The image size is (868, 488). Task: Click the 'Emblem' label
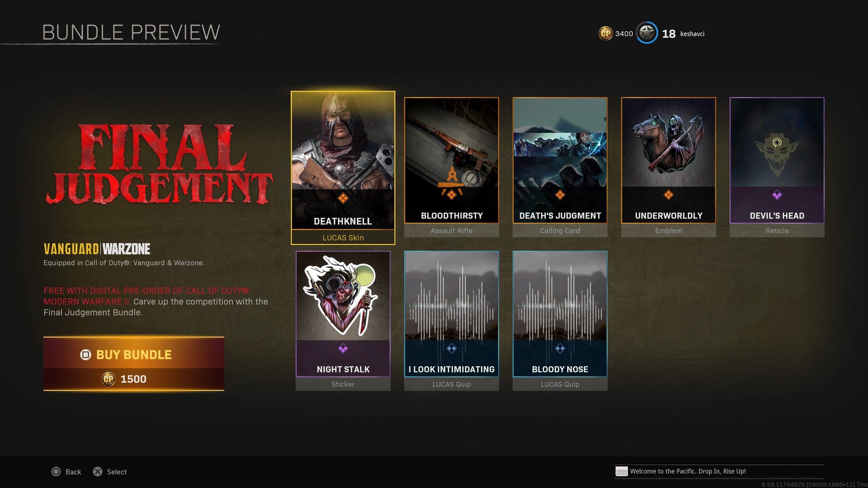(668, 230)
